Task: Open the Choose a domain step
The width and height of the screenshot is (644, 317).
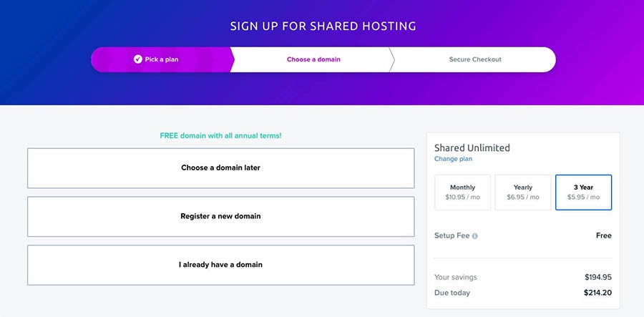Action: point(313,59)
